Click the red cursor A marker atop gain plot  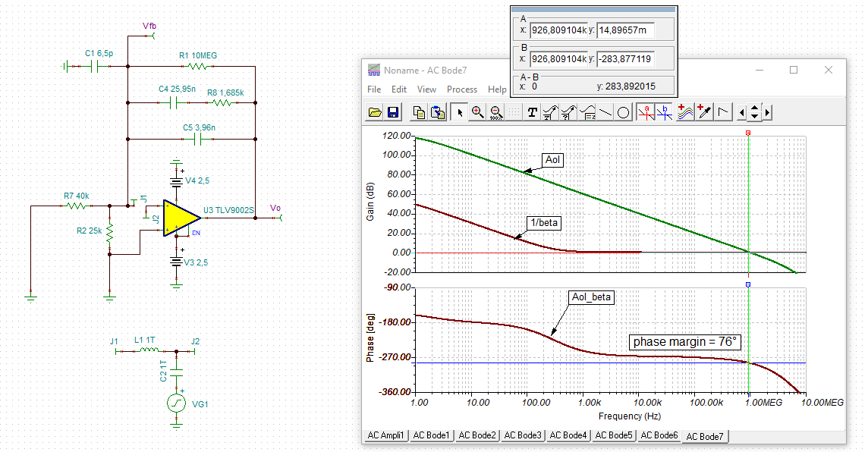tap(748, 133)
